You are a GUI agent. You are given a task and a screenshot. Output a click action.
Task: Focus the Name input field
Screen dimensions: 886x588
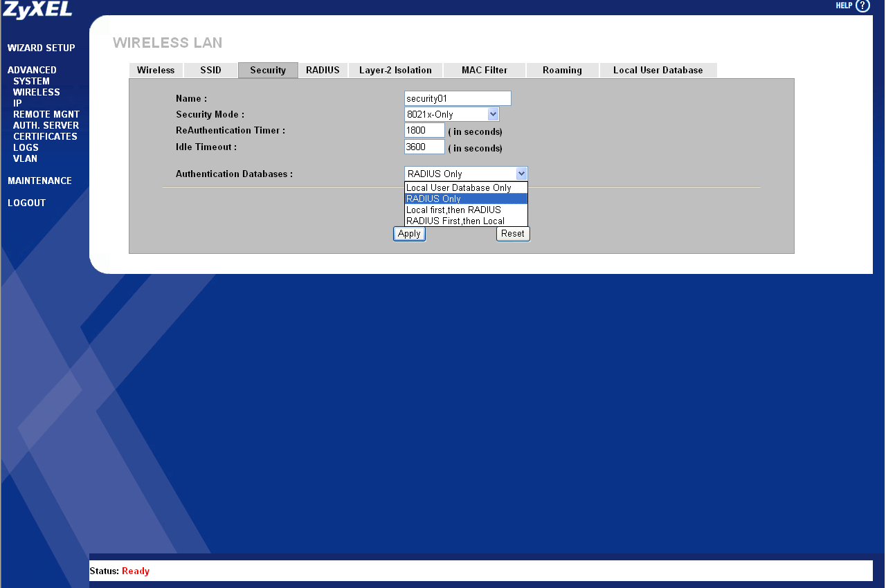pos(458,98)
